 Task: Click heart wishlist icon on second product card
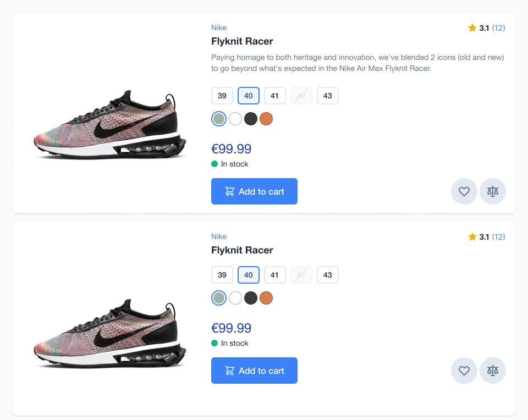tap(464, 371)
